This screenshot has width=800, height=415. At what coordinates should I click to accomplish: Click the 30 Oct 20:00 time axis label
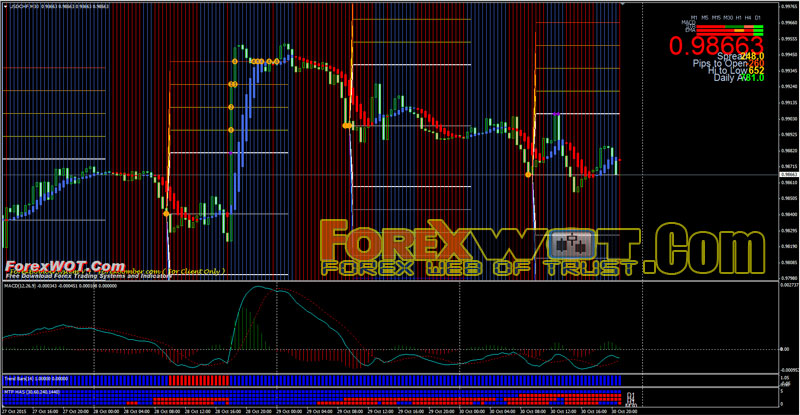click(x=626, y=411)
